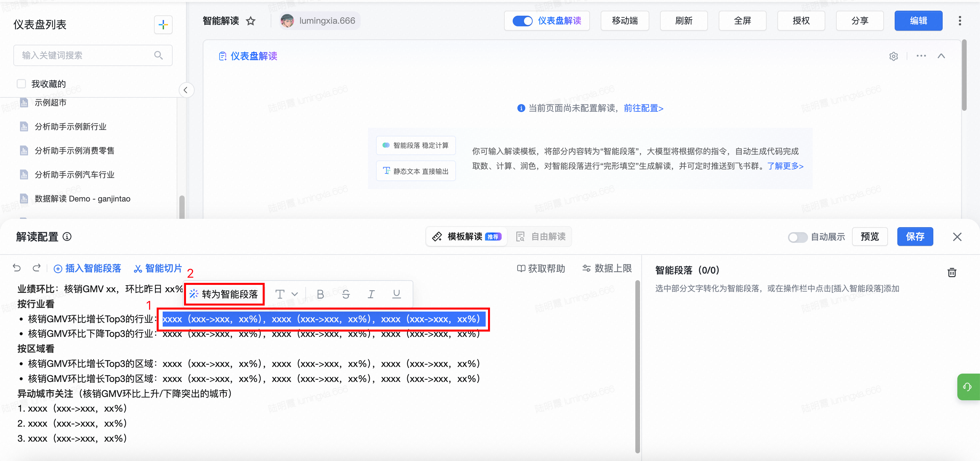Click the undo arrow in editor

click(x=17, y=268)
